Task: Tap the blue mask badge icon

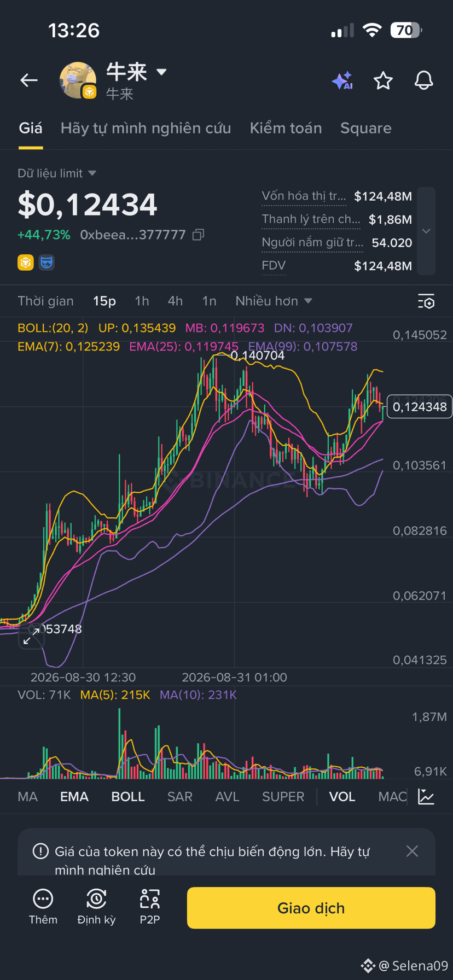Action: coord(47,262)
